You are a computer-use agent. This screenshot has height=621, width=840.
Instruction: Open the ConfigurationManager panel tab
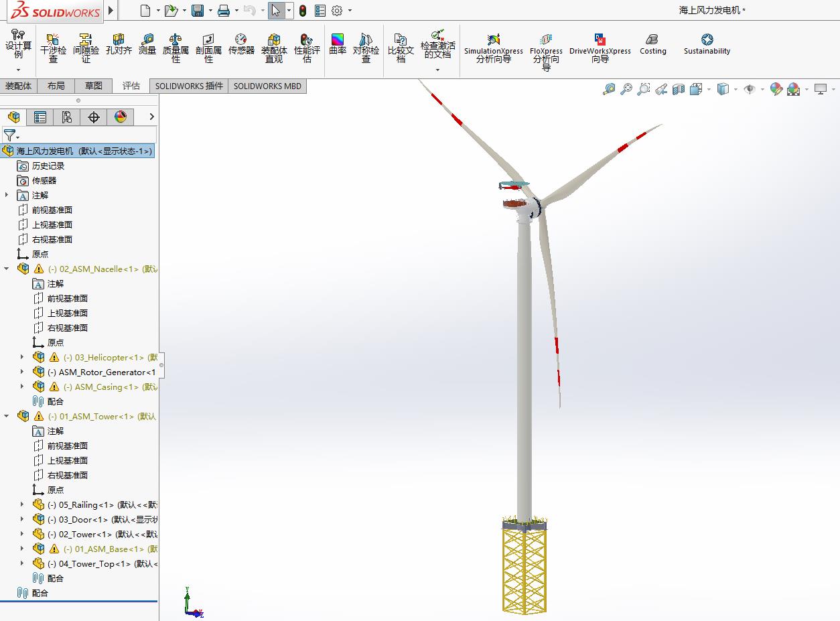click(x=67, y=117)
